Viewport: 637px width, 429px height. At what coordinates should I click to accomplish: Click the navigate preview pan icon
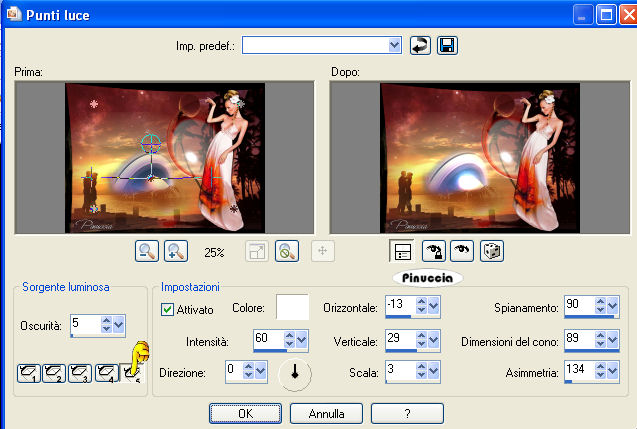pyautogui.click(x=323, y=251)
